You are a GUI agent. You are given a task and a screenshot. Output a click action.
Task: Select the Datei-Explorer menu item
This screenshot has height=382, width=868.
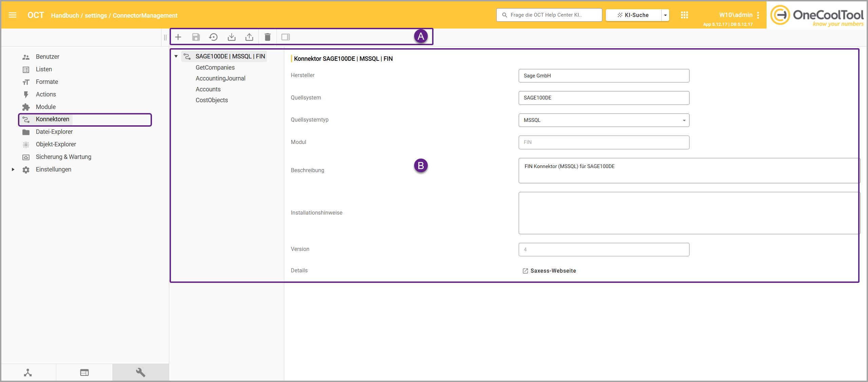pyautogui.click(x=54, y=132)
